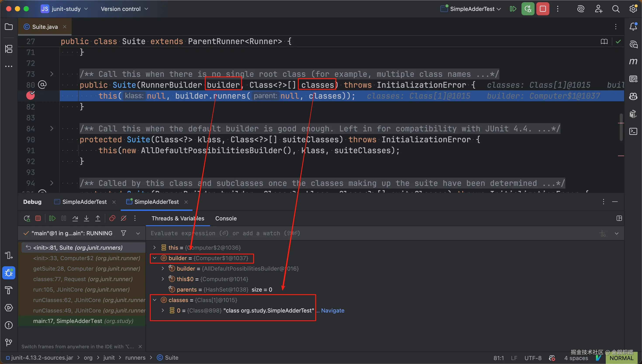Click the Step Over debug icon
The height and width of the screenshot is (364, 642).
point(75,218)
